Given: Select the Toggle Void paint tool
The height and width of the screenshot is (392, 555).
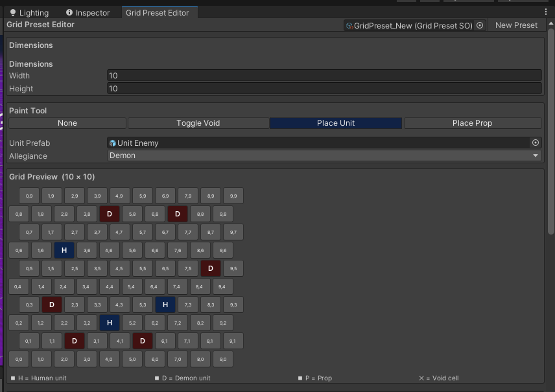Looking at the screenshot, I should click(198, 123).
